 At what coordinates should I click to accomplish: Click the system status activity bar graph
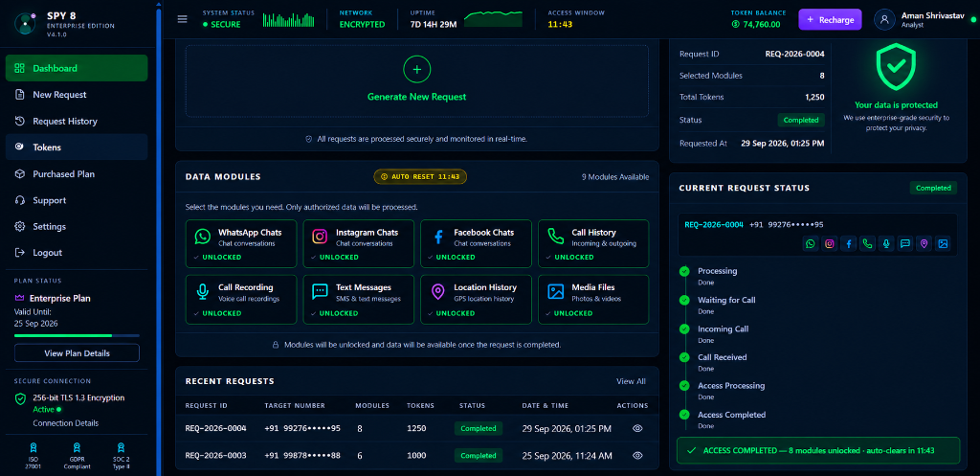[x=289, y=19]
